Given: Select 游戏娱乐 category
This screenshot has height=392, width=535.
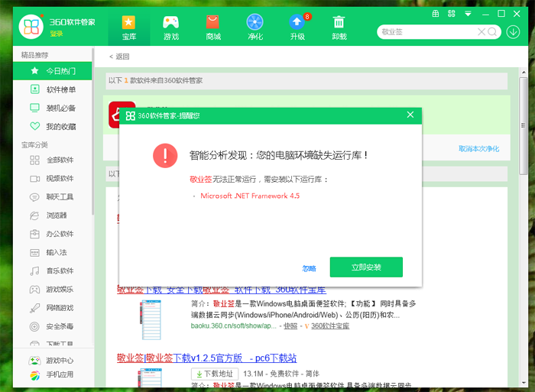Looking at the screenshot, I should [53, 290].
